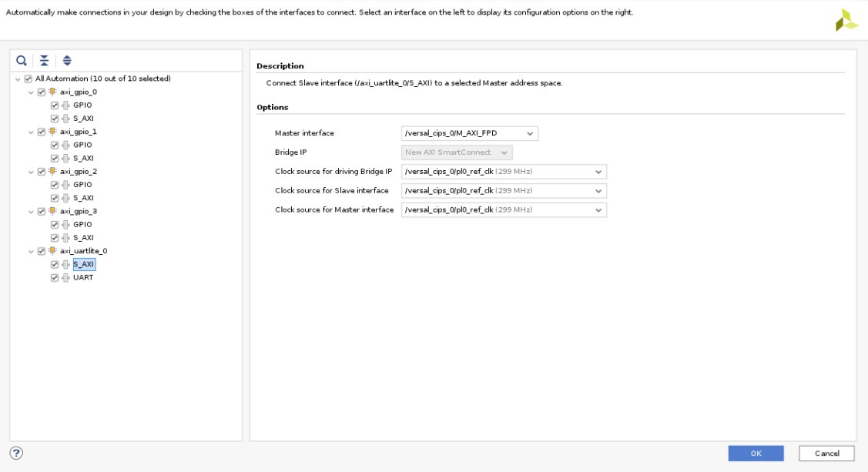868x472 pixels.
Task: Click the axi_gpio_0 IP block icon
Action: [53, 92]
